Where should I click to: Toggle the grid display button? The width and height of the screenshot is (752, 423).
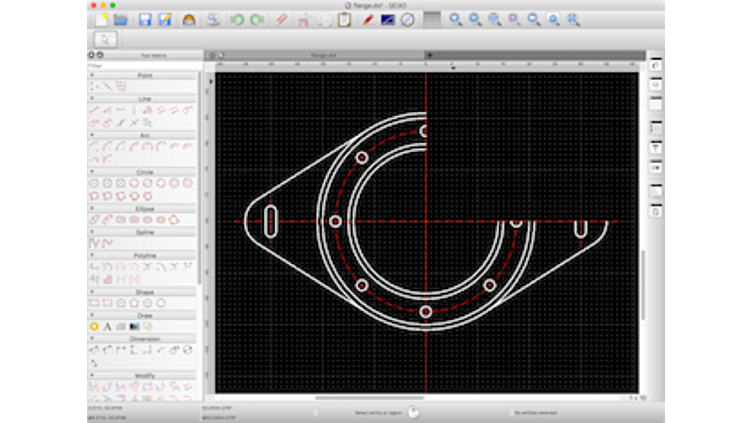coord(431,19)
